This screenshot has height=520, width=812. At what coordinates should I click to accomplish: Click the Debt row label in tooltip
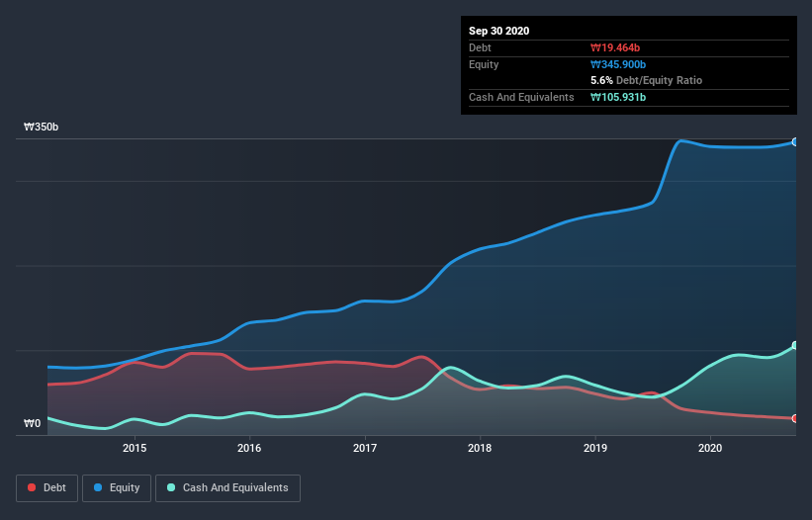point(480,47)
